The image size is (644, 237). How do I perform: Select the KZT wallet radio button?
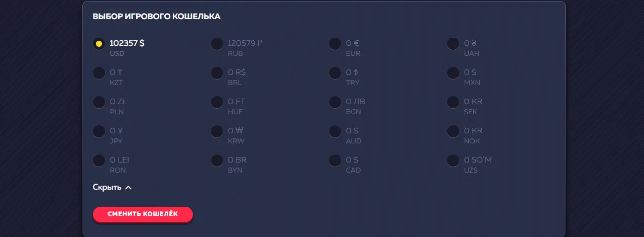point(99,73)
